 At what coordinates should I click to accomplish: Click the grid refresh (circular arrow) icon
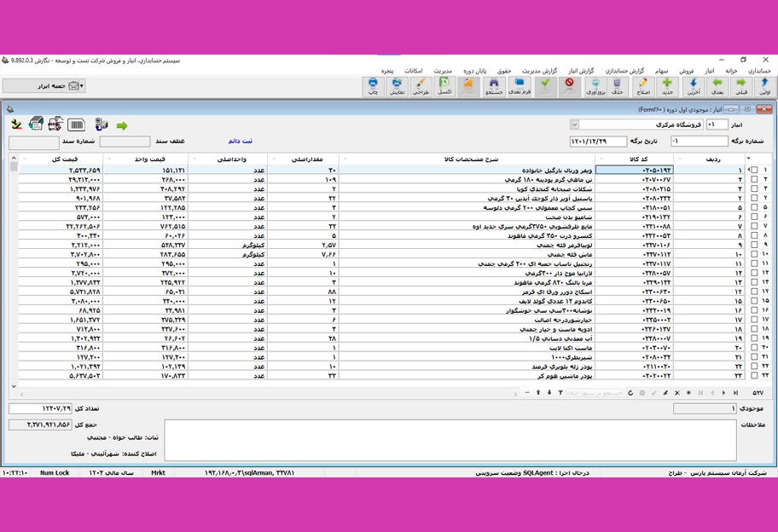[x=630, y=393]
